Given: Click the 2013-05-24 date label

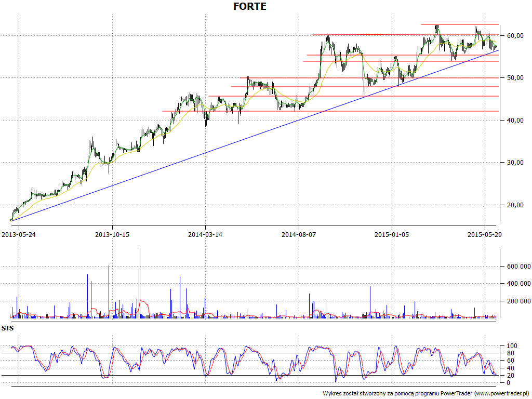Looking at the screenshot, I should click(19, 234).
